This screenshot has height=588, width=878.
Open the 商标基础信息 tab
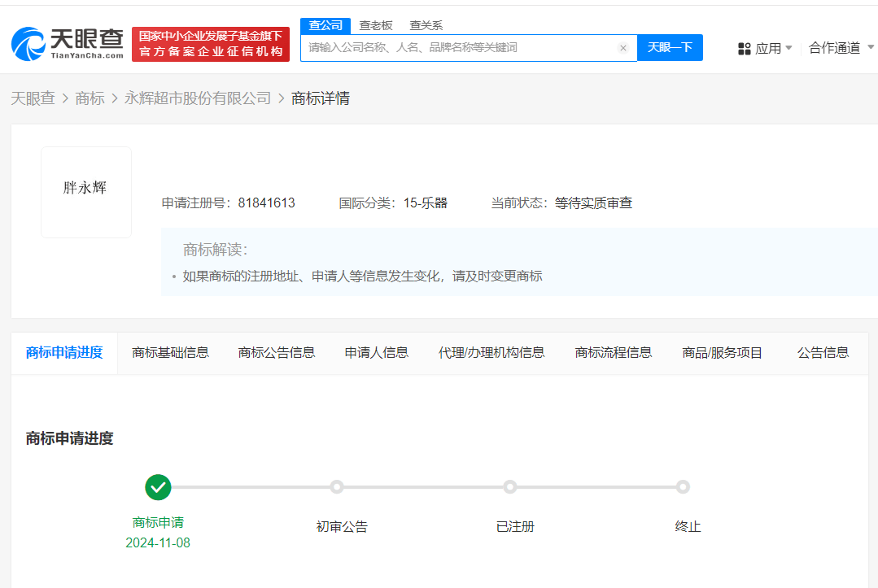click(x=170, y=352)
